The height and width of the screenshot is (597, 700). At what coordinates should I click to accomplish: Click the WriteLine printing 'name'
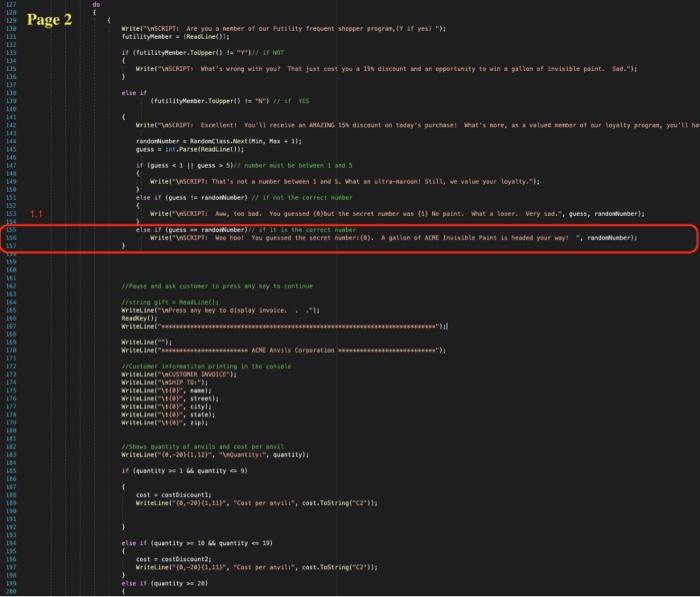[167, 390]
